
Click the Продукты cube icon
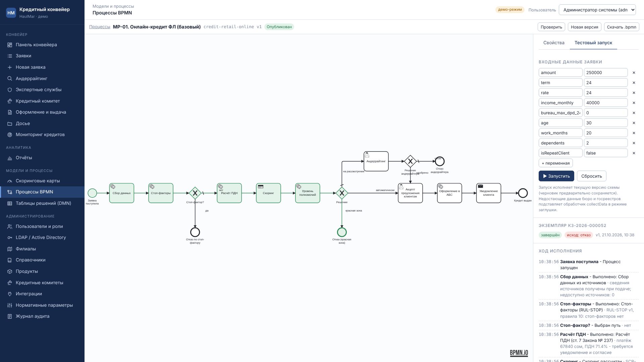10,271
